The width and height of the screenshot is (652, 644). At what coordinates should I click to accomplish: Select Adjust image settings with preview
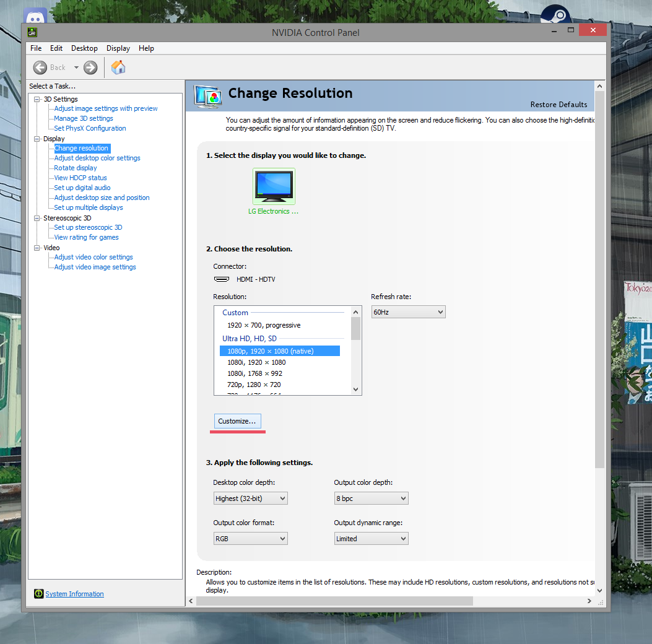pos(106,108)
